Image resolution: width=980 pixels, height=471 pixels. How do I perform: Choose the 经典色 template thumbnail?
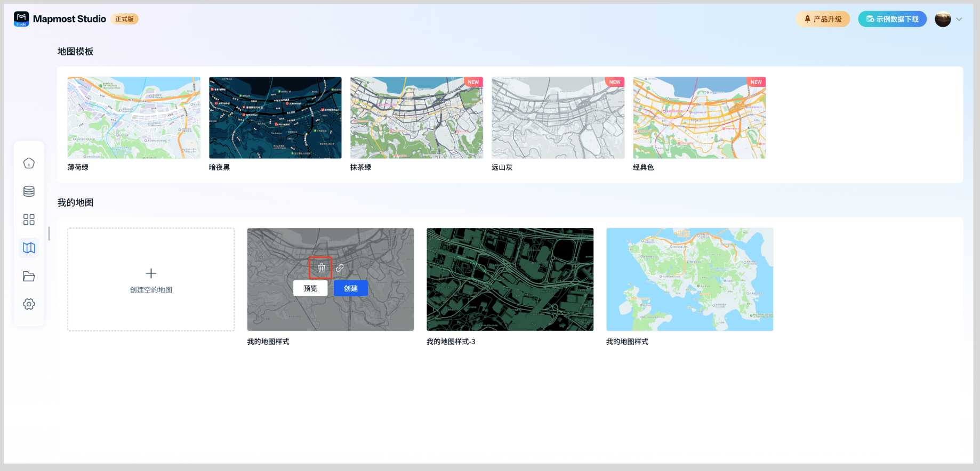click(699, 118)
